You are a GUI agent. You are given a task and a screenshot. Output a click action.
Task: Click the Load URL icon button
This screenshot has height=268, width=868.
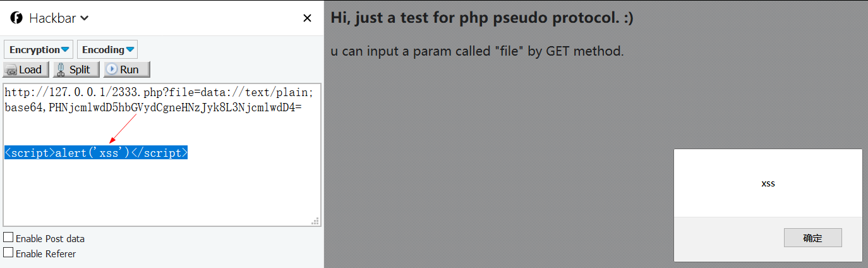(x=27, y=70)
